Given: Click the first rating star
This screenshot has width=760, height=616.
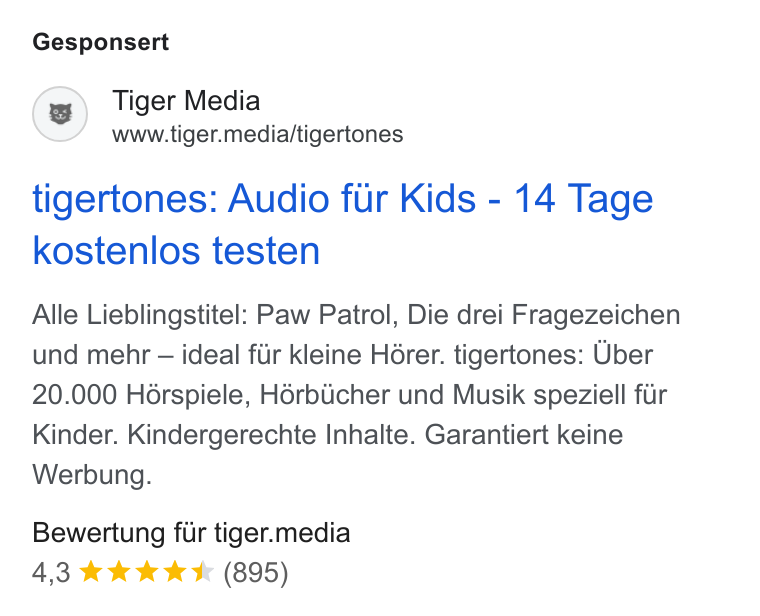Looking at the screenshot, I should click(x=91, y=571).
